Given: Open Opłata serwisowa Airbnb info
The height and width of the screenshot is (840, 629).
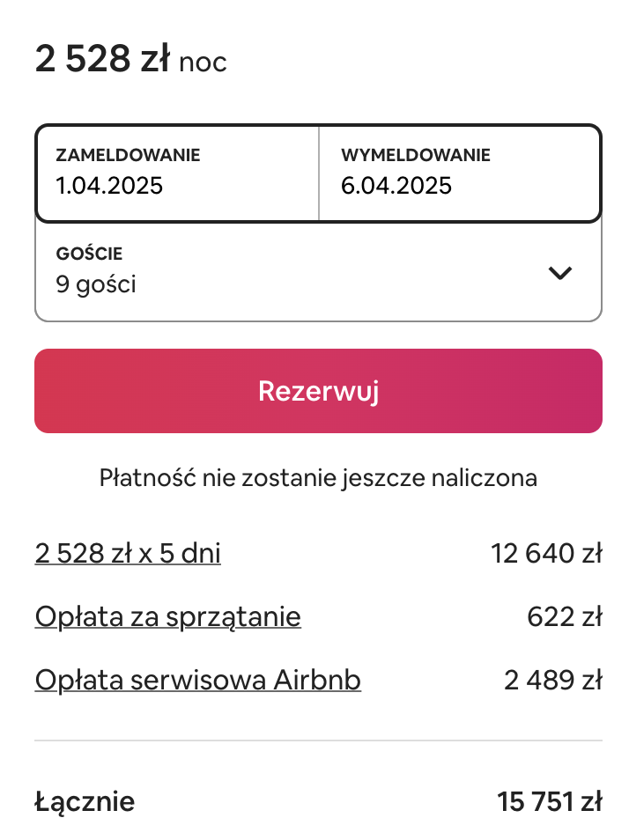Looking at the screenshot, I should [x=197, y=680].
